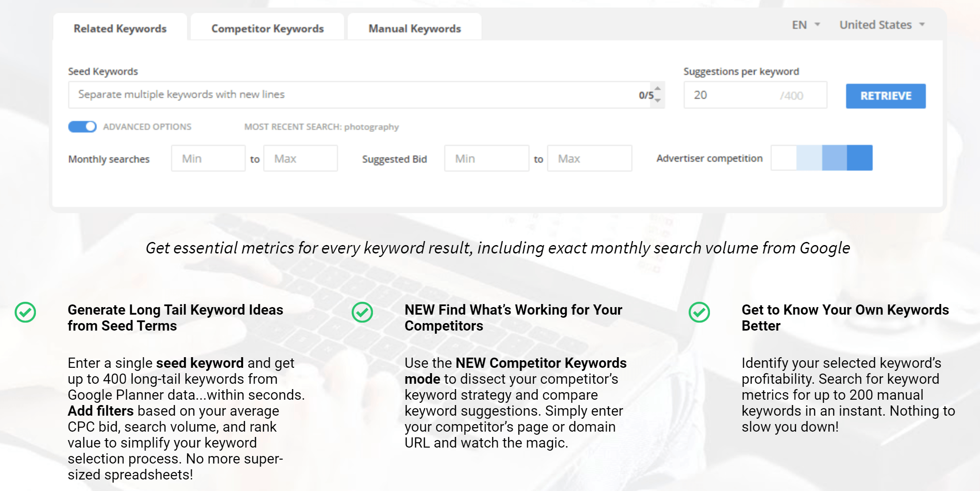
Task: Click the green checkmark beside Long Tail Keyword Ideas
Action: click(x=25, y=312)
